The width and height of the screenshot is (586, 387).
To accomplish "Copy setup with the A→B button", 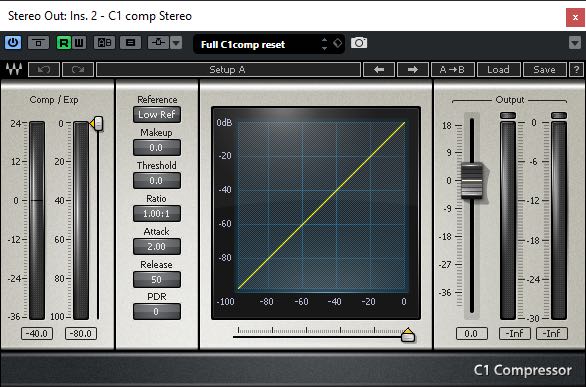I will 453,69.
